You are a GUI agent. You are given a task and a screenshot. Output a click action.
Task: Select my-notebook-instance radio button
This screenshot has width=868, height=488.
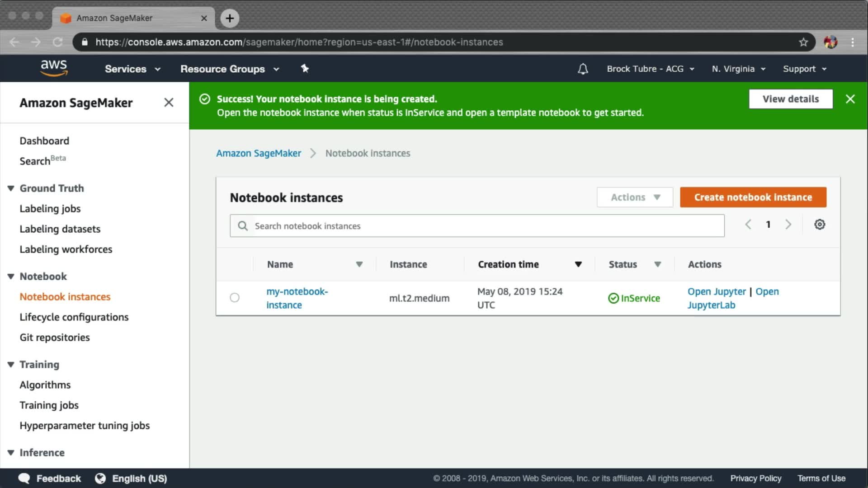pyautogui.click(x=234, y=298)
